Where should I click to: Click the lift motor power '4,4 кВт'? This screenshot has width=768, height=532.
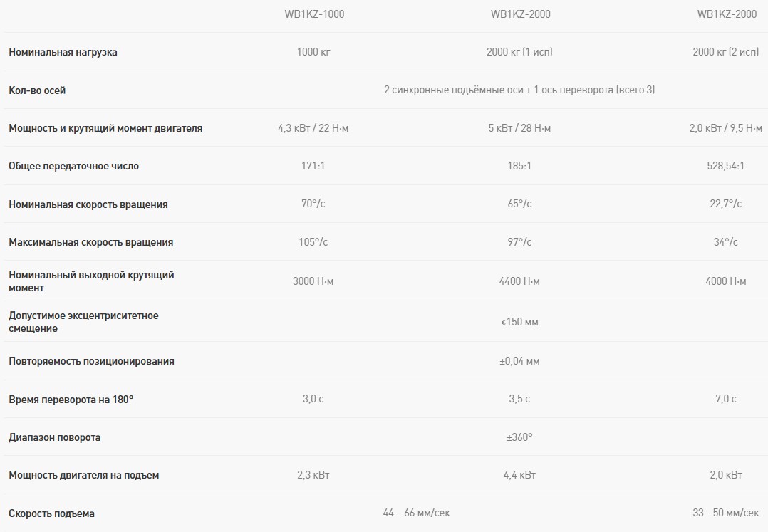[x=519, y=475]
